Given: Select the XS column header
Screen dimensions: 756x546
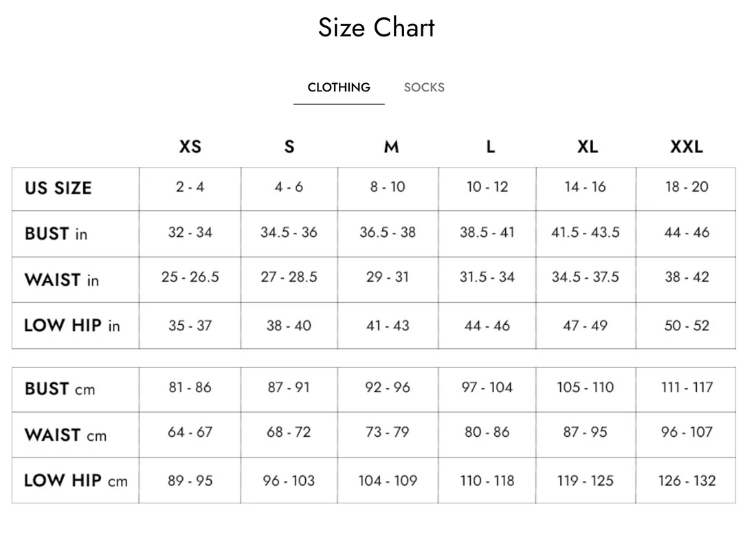Looking at the screenshot, I should pyautogui.click(x=190, y=147).
